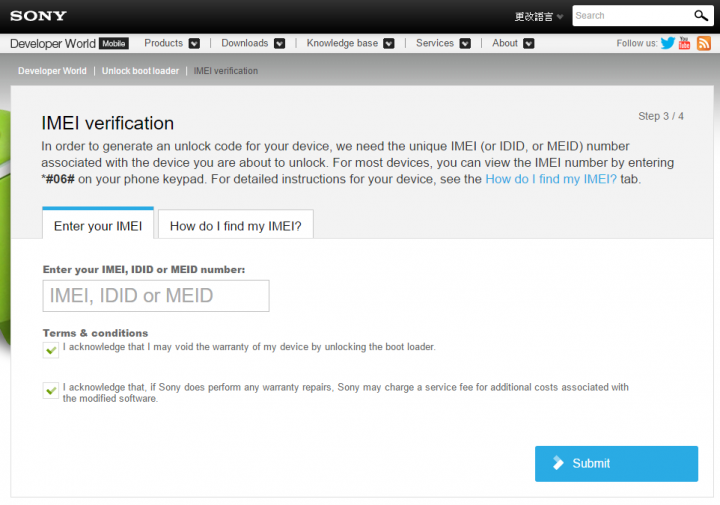This screenshot has width=720, height=505.
Task: Expand the Downloads dropdown arrow
Action: point(279,44)
